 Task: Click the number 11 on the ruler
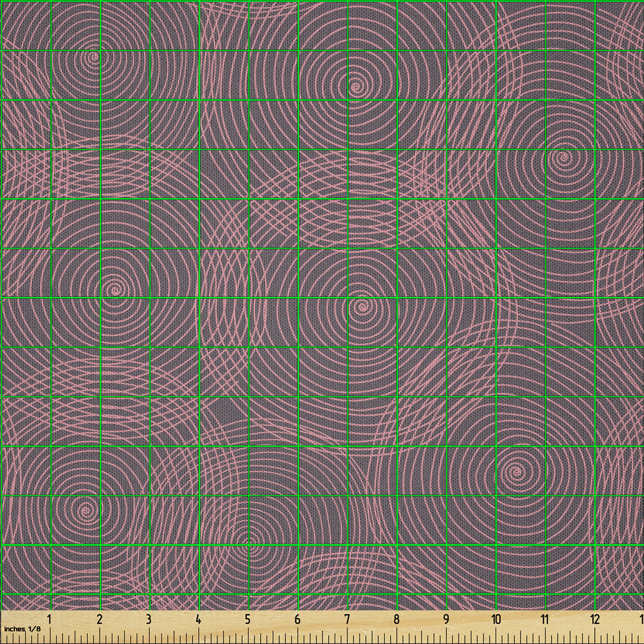[x=545, y=619]
